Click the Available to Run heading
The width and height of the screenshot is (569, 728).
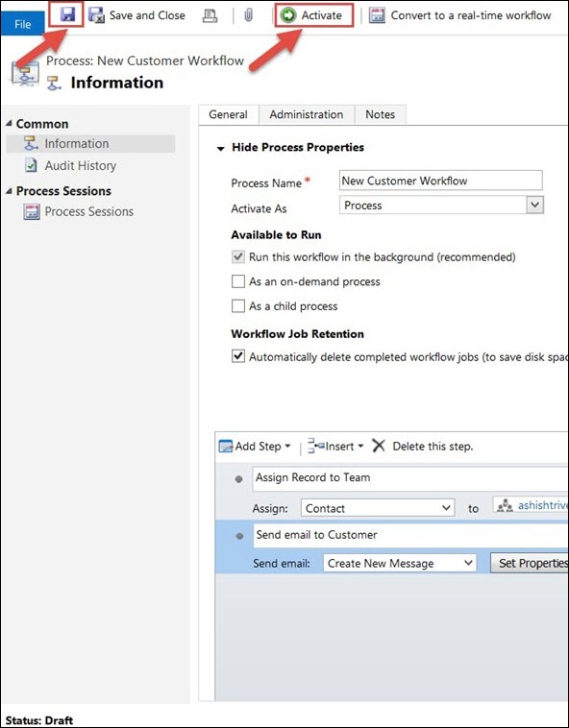click(277, 235)
